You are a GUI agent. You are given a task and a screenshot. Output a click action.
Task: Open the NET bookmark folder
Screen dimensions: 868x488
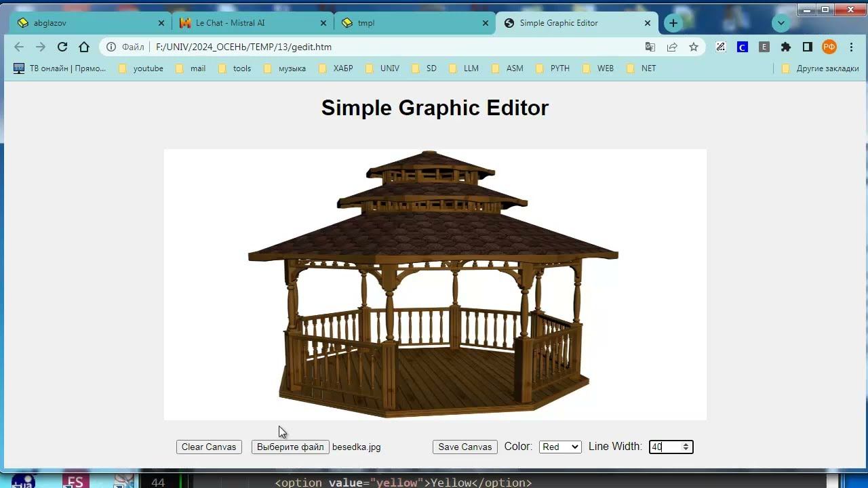pos(642,68)
